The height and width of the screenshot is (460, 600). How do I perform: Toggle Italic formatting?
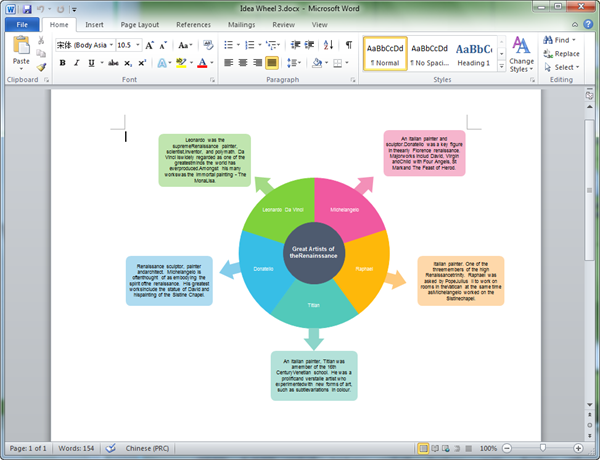pyautogui.click(x=77, y=63)
